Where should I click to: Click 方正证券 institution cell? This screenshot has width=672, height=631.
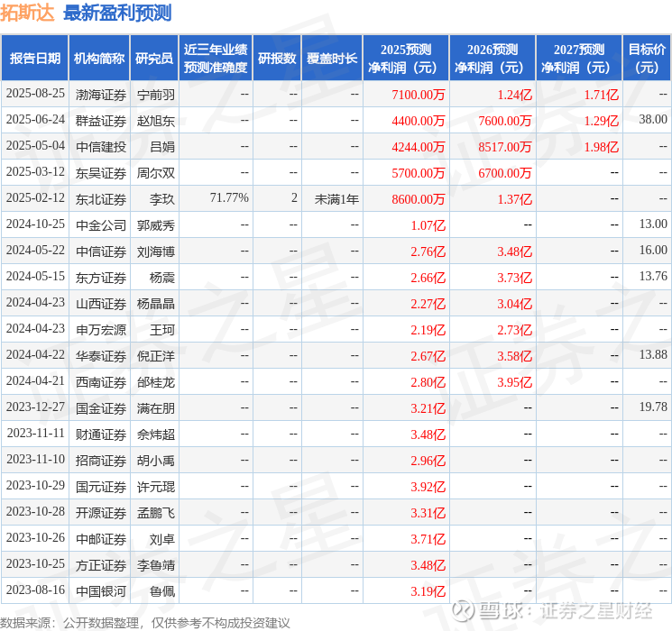101,565
